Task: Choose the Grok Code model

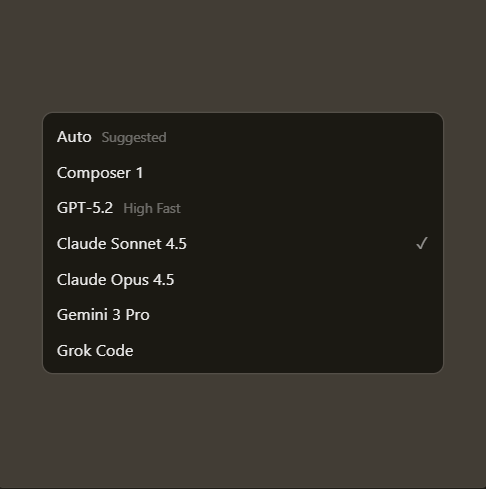Action: 243,350
